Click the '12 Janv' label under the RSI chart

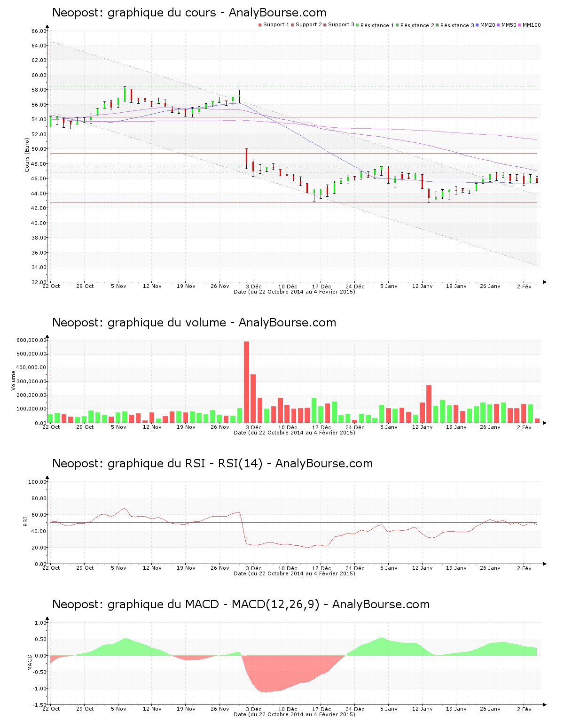pos(422,568)
